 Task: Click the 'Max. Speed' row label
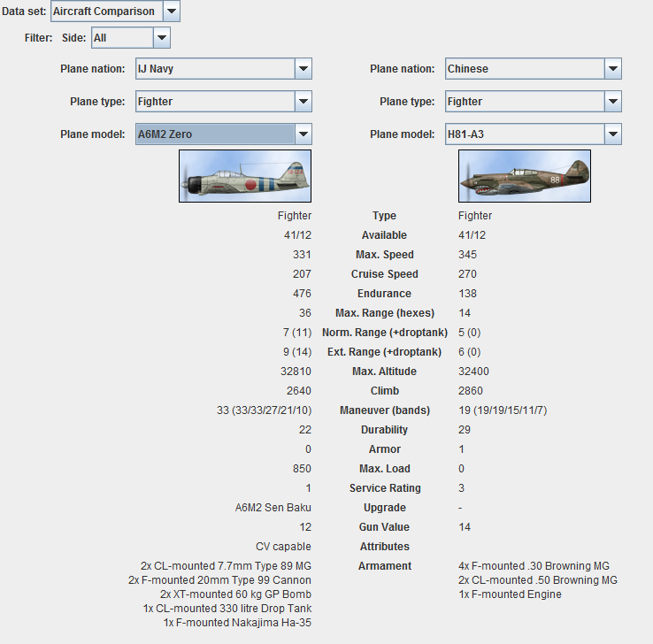384,255
